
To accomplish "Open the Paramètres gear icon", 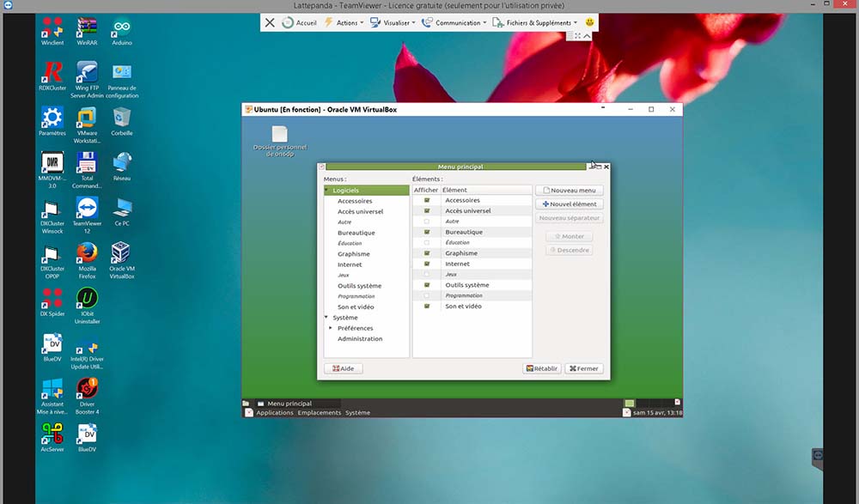I will point(52,121).
